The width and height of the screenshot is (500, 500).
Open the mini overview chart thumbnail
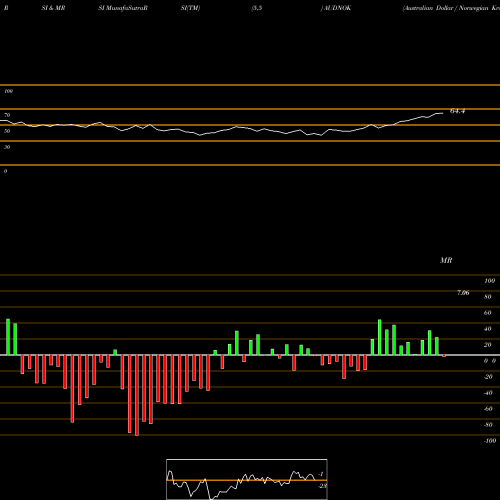247,479
